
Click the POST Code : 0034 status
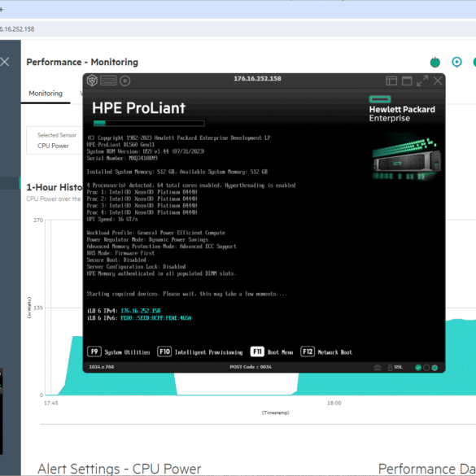[251, 367]
